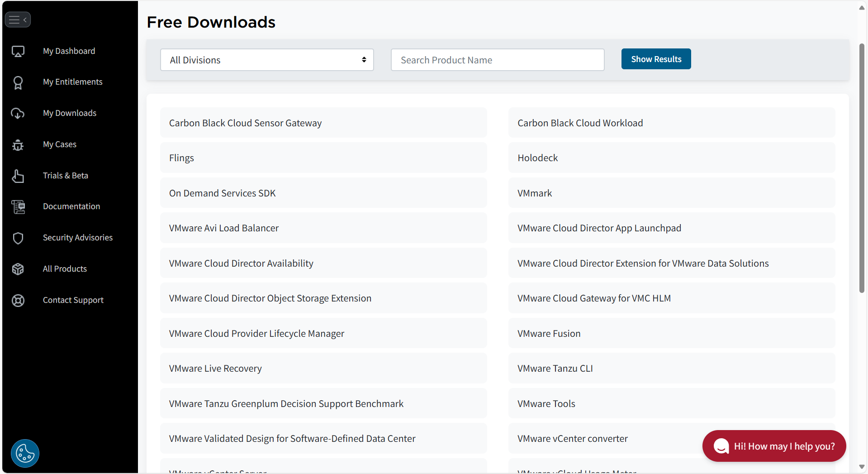Open Carbon Black Cloud Workload downloads
The width and height of the screenshot is (868, 474).
click(x=672, y=123)
